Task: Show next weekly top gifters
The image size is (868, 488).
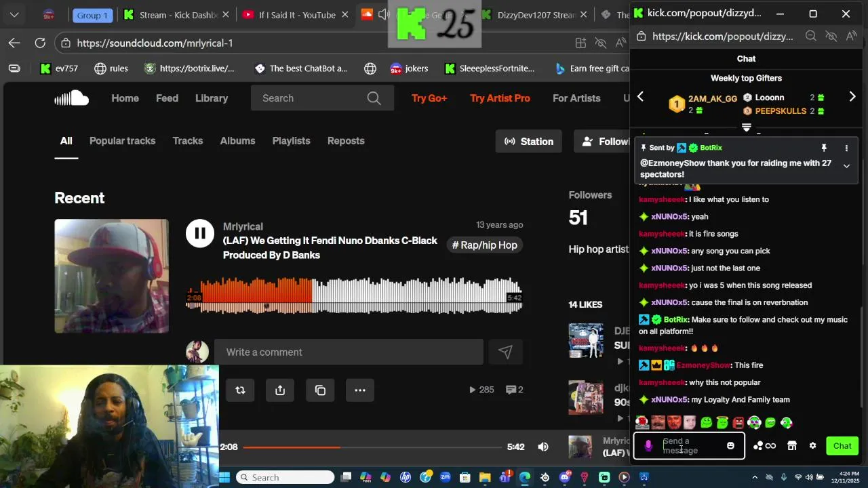Action: 852,97
